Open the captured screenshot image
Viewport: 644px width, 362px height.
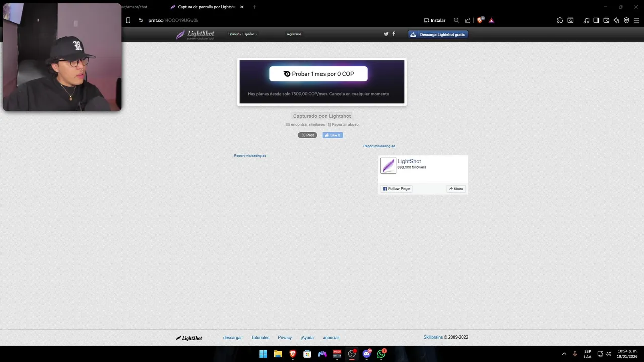(322, 82)
